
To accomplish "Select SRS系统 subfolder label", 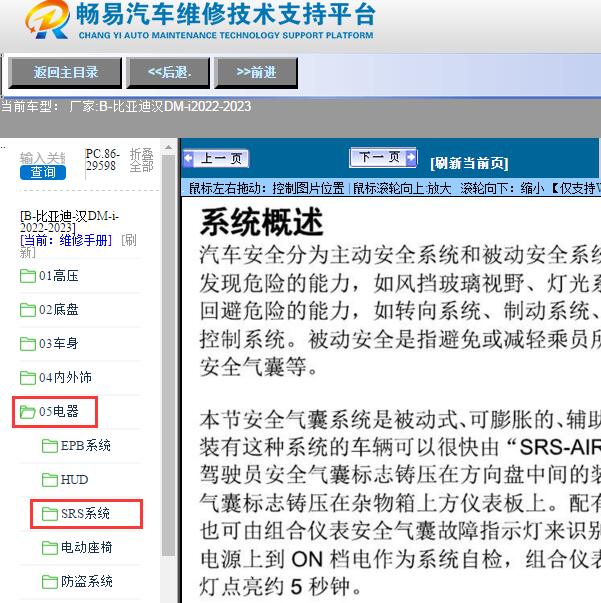I will [x=85, y=513].
